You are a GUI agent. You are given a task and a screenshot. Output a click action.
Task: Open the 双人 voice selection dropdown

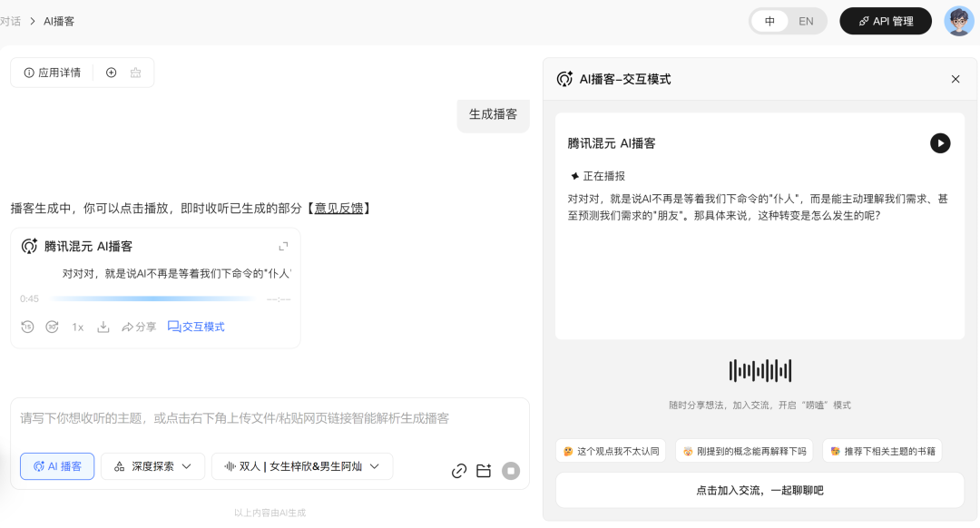click(301, 465)
